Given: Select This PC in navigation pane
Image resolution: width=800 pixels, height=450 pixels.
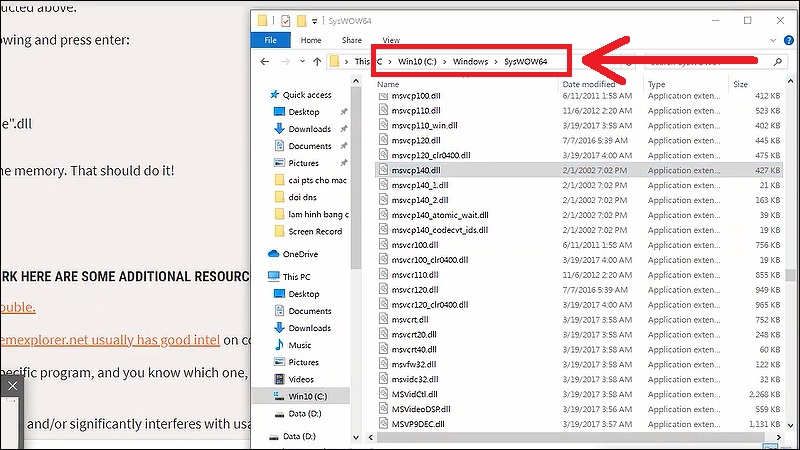Looking at the screenshot, I should tap(296, 277).
